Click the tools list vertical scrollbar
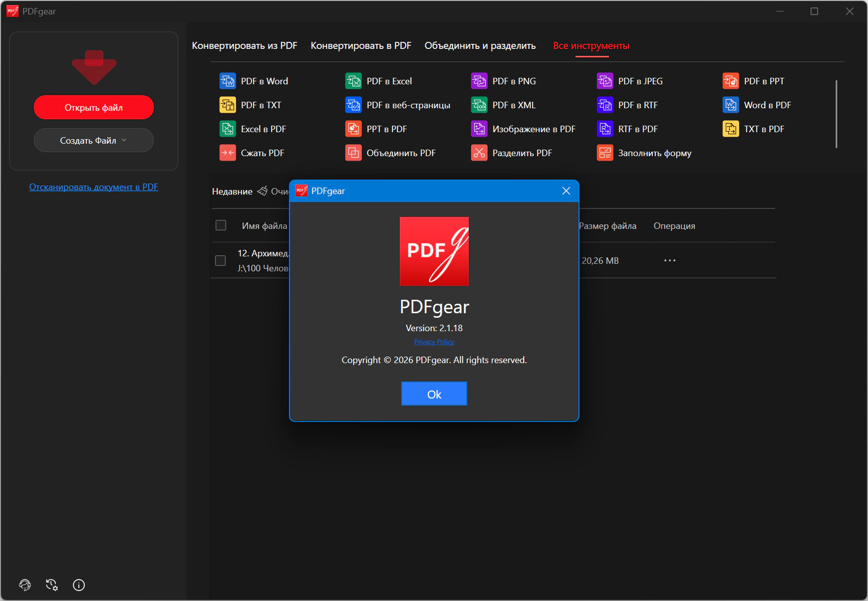 point(836,114)
